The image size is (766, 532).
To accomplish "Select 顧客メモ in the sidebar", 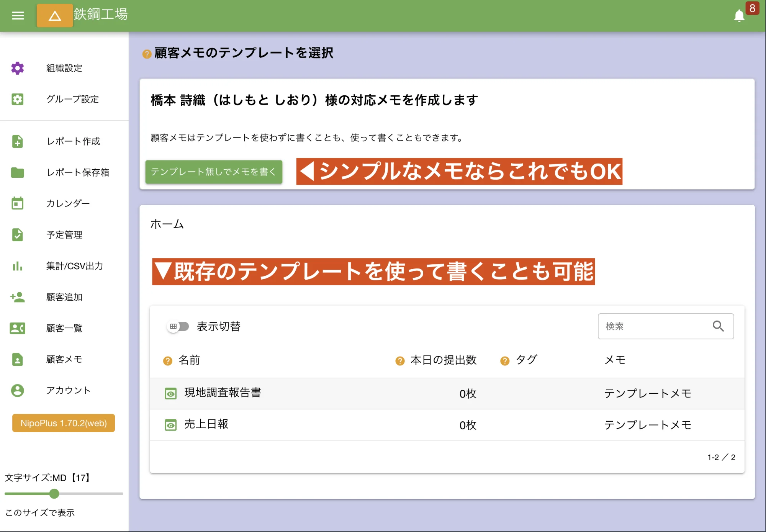I will pos(17,359).
